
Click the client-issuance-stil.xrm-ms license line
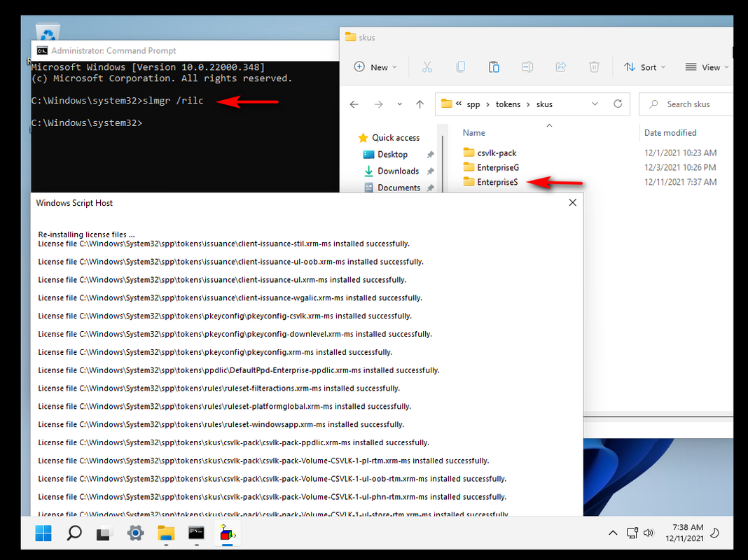(x=223, y=244)
